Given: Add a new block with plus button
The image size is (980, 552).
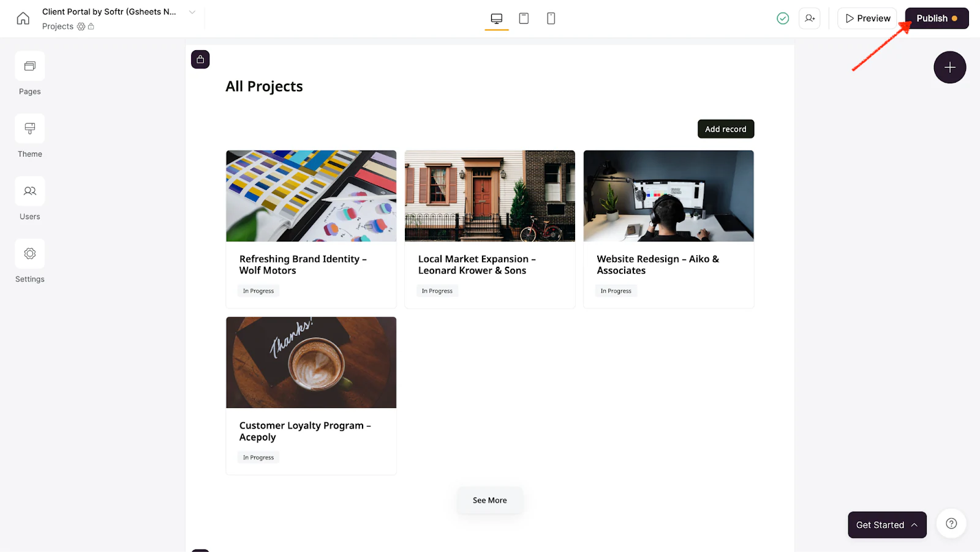Looking at the screenshot, I should 950,67.
